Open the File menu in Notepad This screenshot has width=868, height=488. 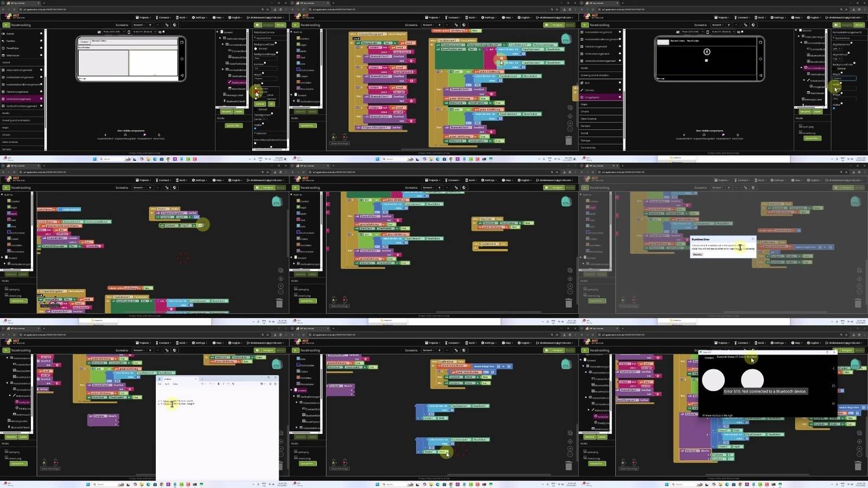159,384
